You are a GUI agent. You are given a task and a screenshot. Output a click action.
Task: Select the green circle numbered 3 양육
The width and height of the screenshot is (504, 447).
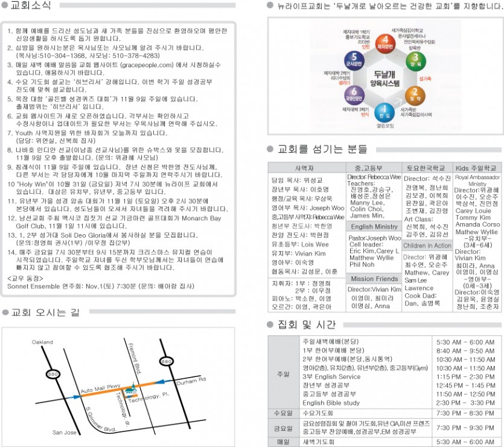tap(416, 61)
